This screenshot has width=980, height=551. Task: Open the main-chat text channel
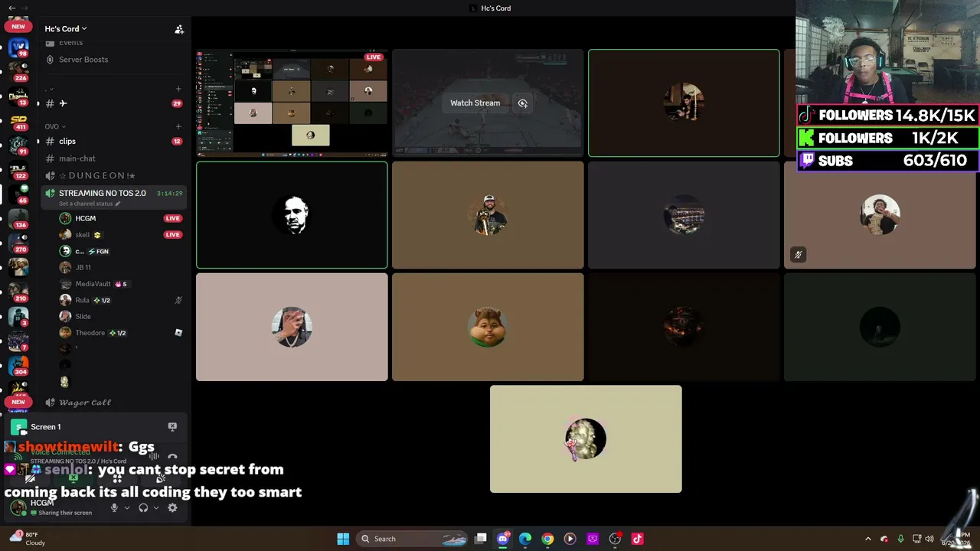pyautogui.click(x=113, y=158)
